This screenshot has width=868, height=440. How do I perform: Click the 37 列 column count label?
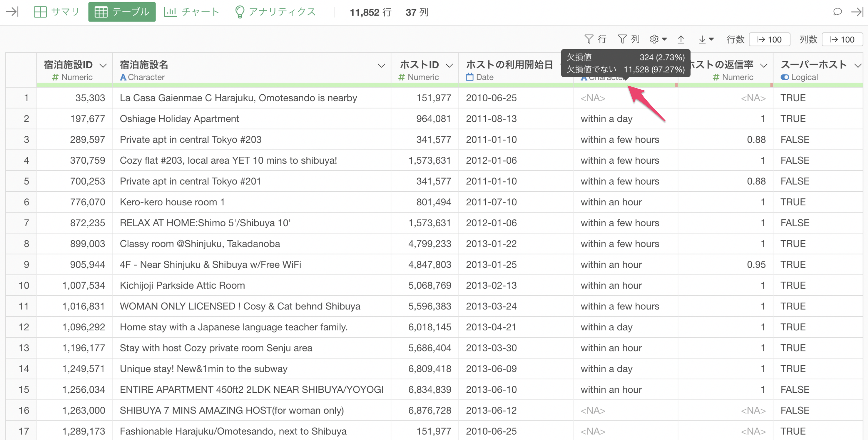417,12
